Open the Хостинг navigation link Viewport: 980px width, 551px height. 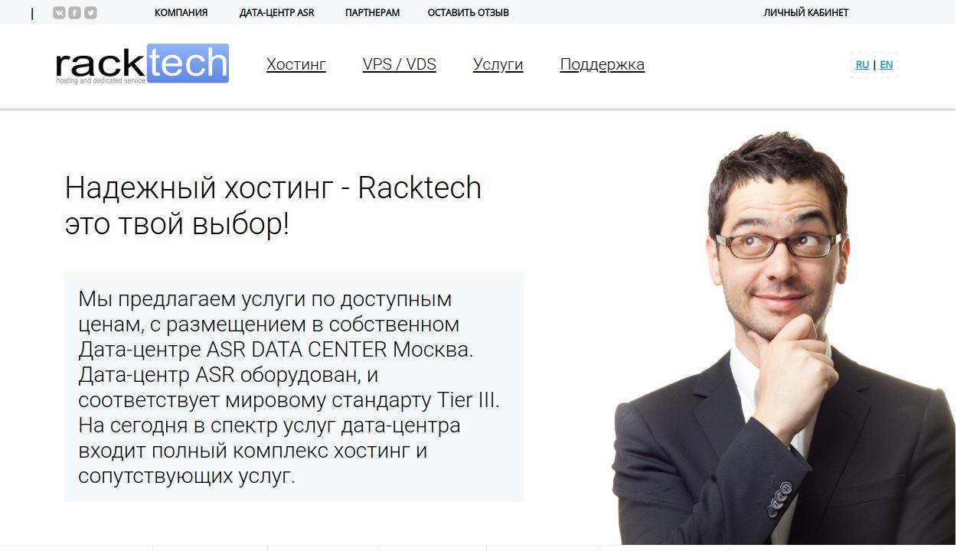click(x=296, y=64)
